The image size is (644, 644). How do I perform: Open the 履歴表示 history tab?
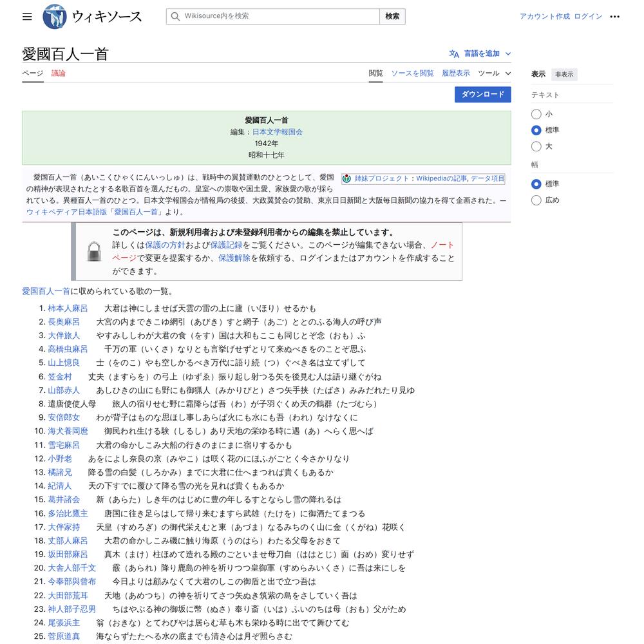455,73
